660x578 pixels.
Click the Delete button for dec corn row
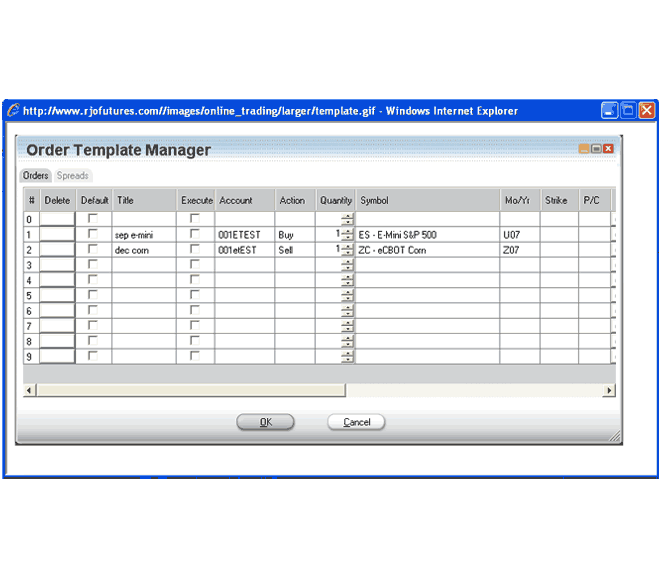point(57,250)
